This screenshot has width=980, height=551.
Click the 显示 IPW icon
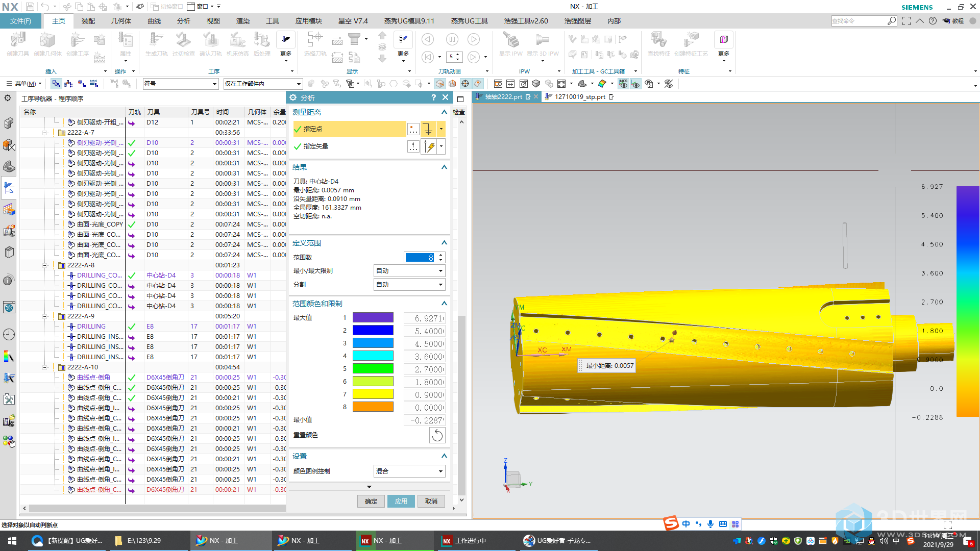510,44
